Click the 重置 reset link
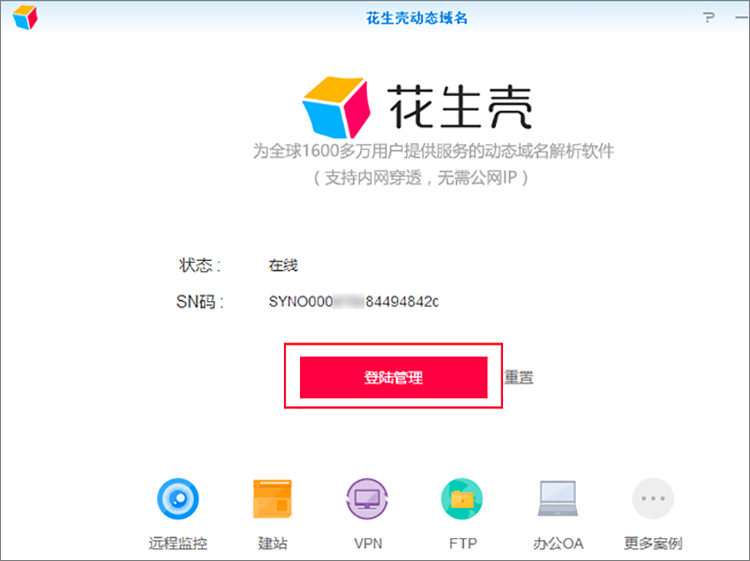The width and height of the screenshot is (750, 561). point(519,377)
